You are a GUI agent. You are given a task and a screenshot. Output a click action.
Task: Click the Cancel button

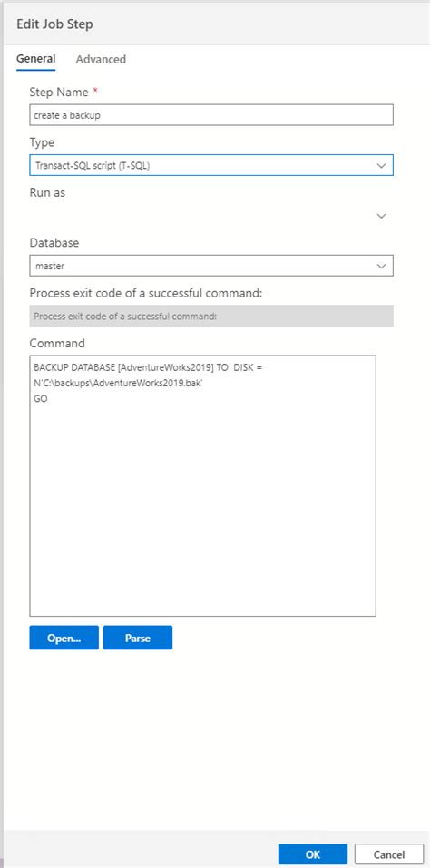pyautogui.click(x=389, y=854)
